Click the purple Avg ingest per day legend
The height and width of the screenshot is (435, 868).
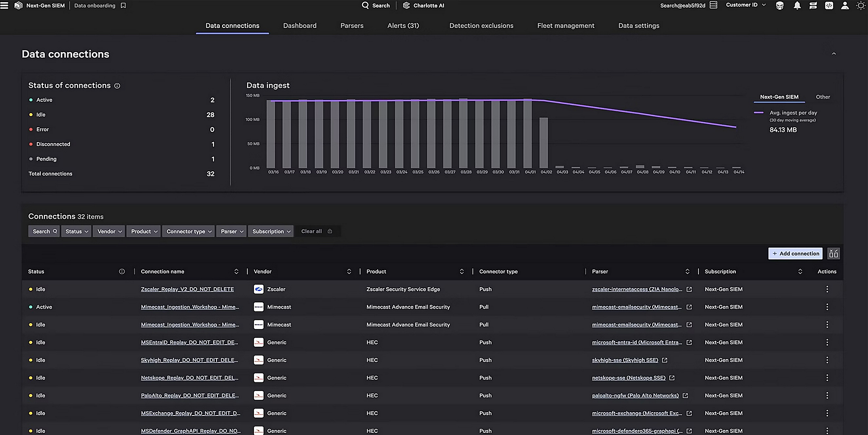point(760,113)
